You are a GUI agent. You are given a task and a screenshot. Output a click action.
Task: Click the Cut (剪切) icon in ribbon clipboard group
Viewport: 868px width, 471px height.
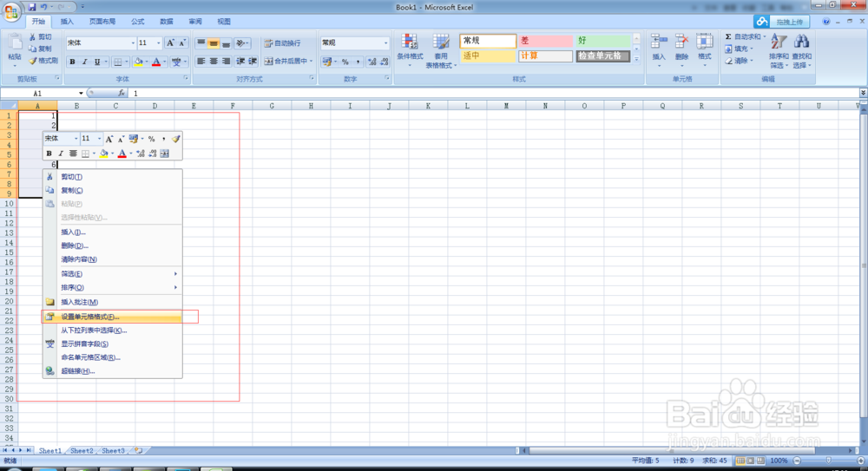[x=33, y=36]
